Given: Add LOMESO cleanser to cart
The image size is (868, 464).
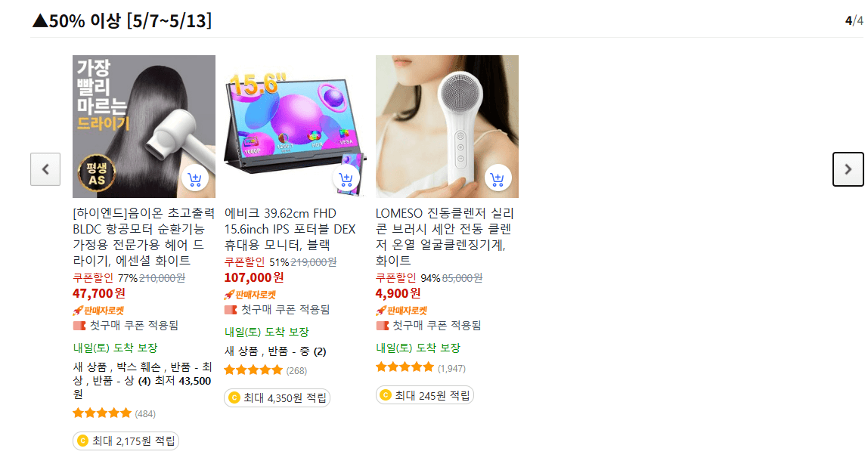Looking at the screenshot, I should point(498,178).
